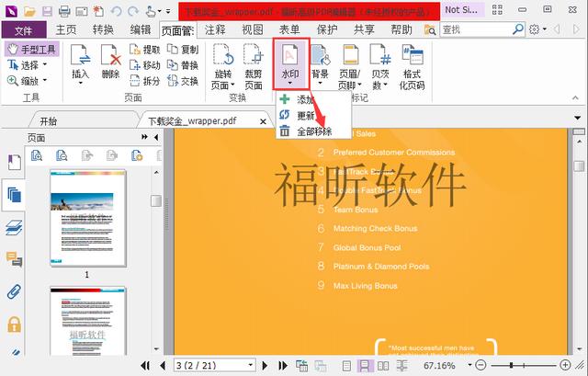Go to the last page button
Viewport: 588px width, 376px height.
pos(283,365)
